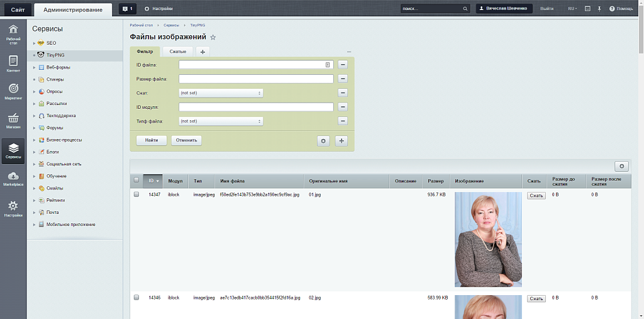Click the notifications counter icon in top bar
Image resolution: width=644 pixels, height=319 pixels.
point(128,9)
